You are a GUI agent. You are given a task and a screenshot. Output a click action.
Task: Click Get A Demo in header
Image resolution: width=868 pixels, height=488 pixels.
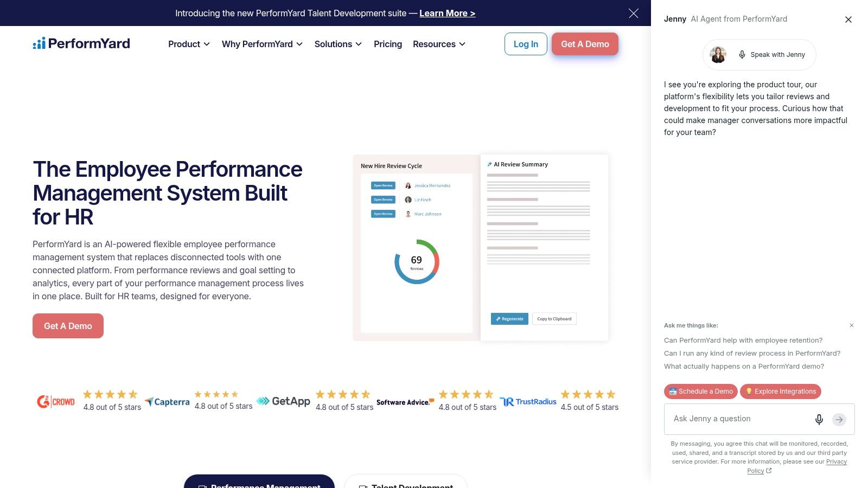585,44
